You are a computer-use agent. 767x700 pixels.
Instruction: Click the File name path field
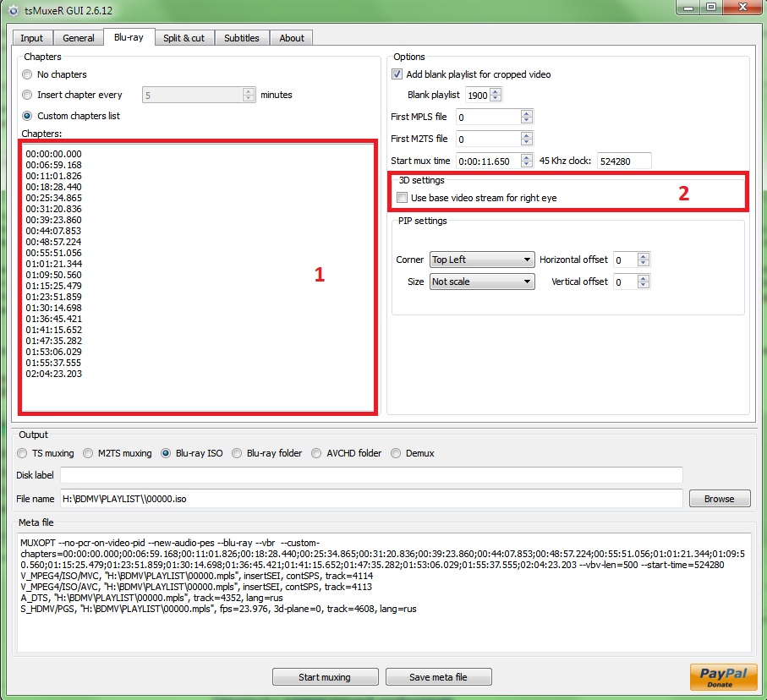[x=371, y=499]
